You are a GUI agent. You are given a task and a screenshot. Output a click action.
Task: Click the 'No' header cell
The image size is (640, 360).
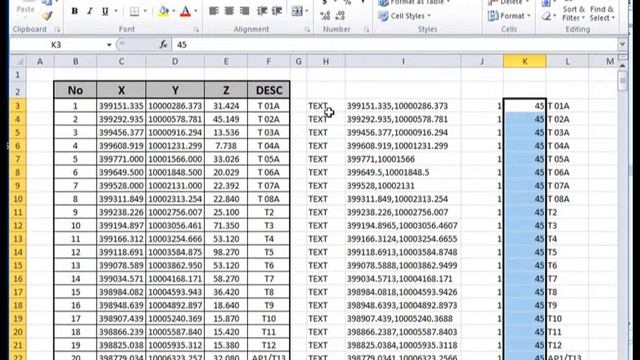pos(76,90)
